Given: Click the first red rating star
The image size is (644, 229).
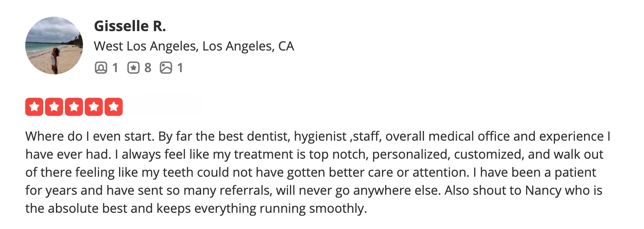Looking at the screenshot, I should tap(34, 107).
